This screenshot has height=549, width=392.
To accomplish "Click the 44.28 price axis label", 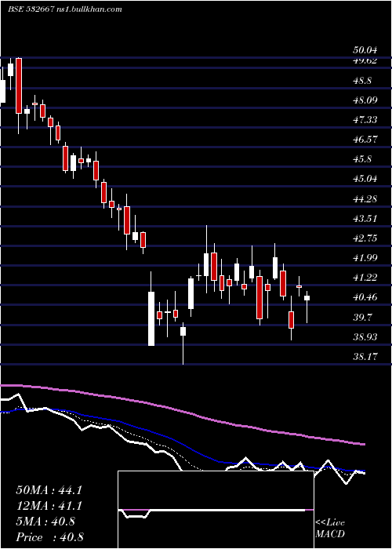I will coord(365,199).
